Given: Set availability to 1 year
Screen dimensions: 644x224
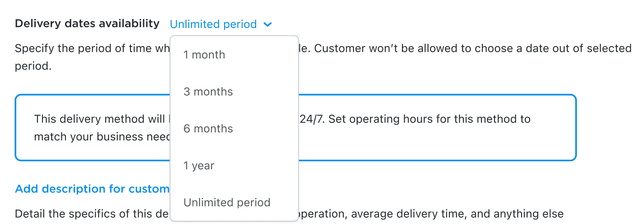Looking at the screenshot, I should (x=199, y=166).
